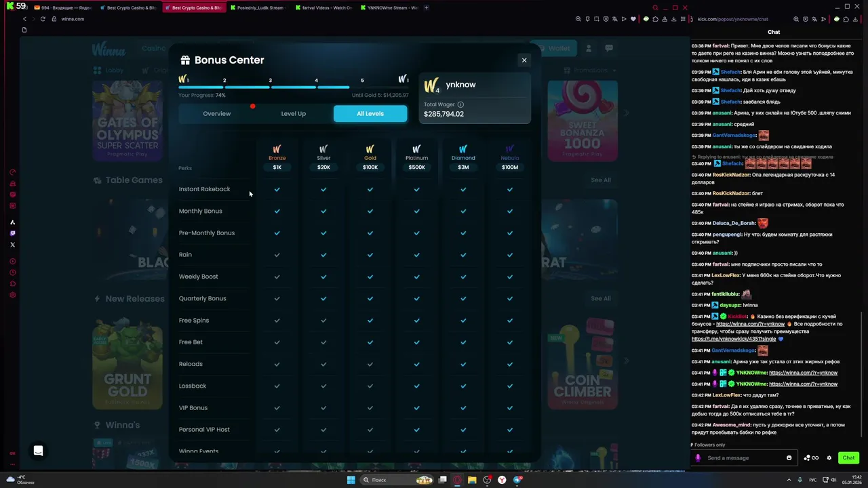The image size is (868, 488).
Task: Select the All Levels tab
Action: pyautogui.click(x=370, y=114)
